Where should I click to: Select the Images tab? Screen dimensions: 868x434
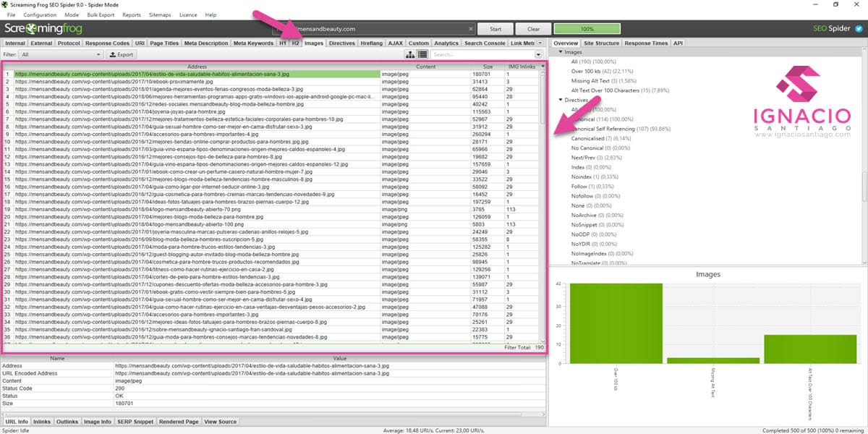coord(314,43)
